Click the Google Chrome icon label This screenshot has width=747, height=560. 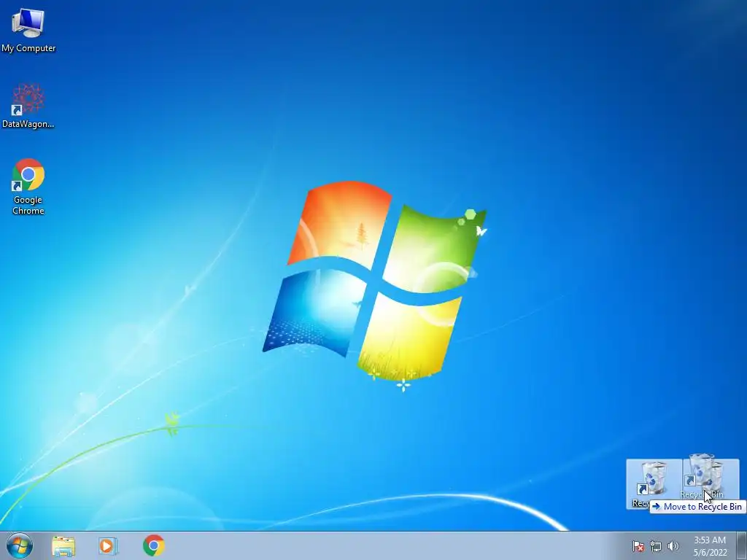point(28,205)
